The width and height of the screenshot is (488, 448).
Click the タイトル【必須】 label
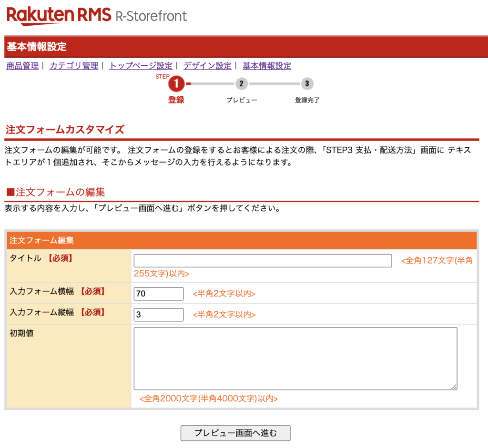(41, 258)
